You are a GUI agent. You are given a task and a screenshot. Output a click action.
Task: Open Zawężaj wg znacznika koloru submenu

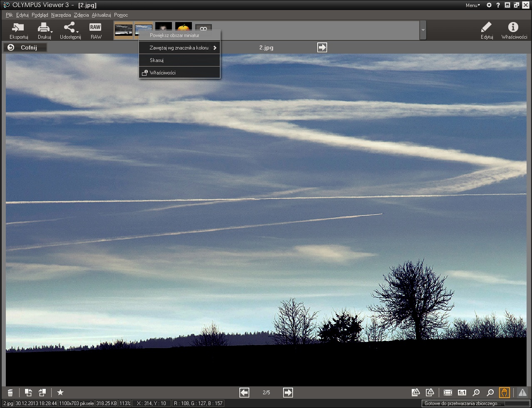pos(179,48)
